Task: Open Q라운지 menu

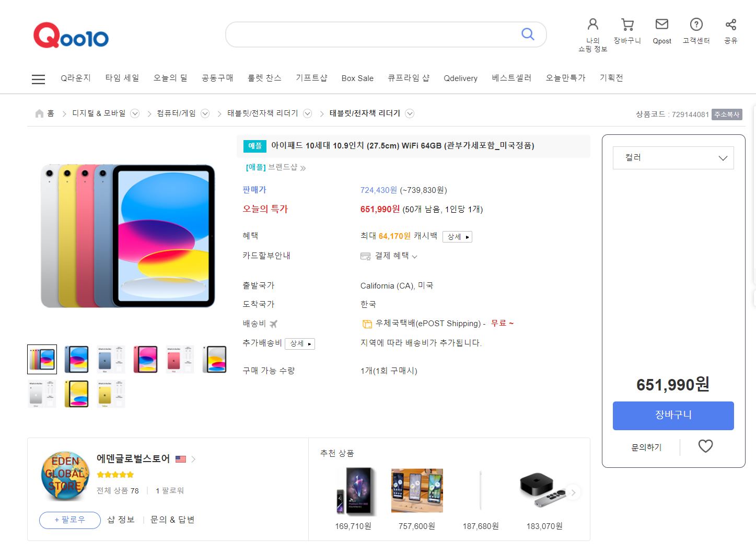Action: click(x=76, y=78)
